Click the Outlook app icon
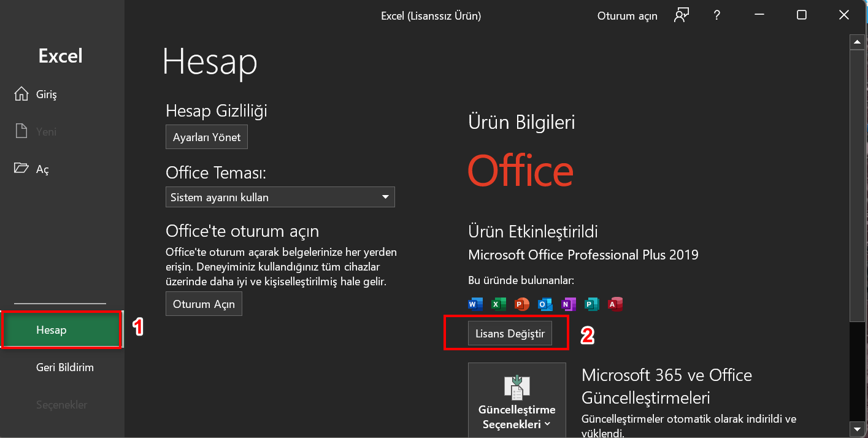868x438 pixels. (545, 304)
